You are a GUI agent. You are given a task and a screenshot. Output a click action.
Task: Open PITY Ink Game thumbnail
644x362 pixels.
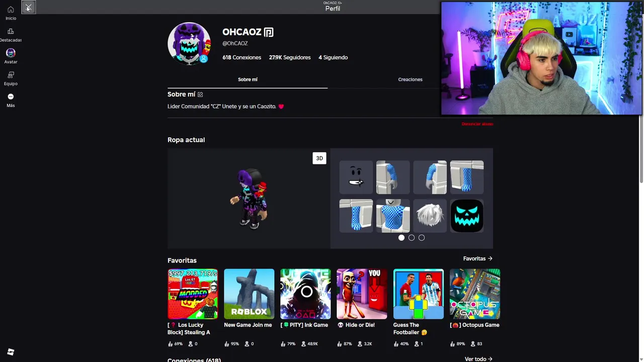pos(305,294)
